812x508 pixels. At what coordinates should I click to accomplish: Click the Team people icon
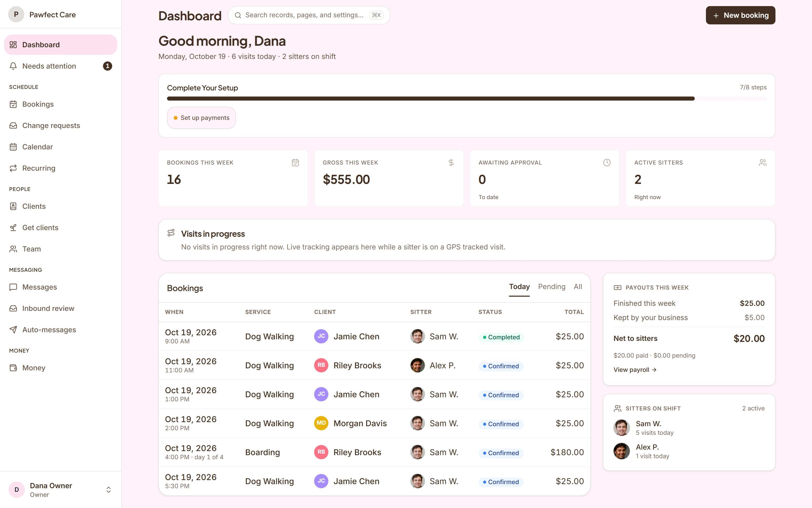point(13,249)
